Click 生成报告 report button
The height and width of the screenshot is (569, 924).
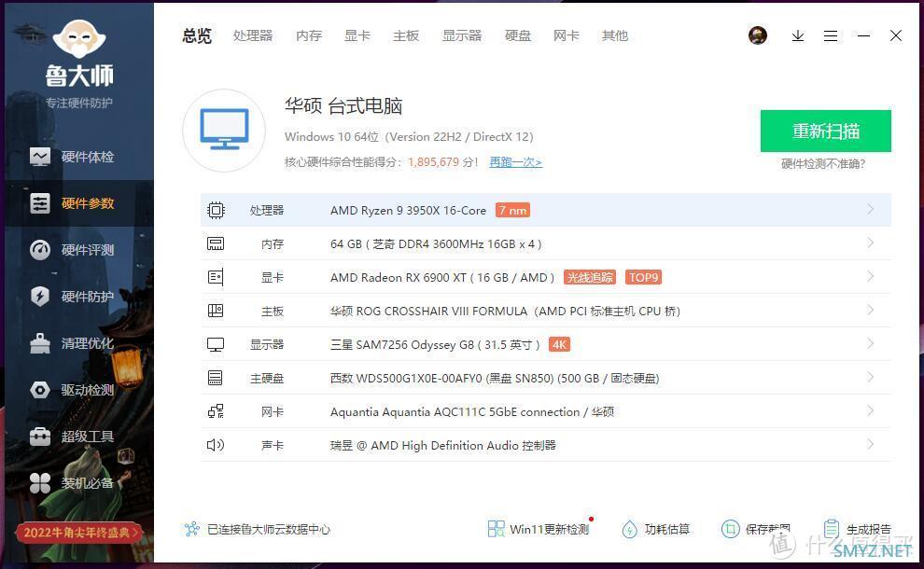858,529
